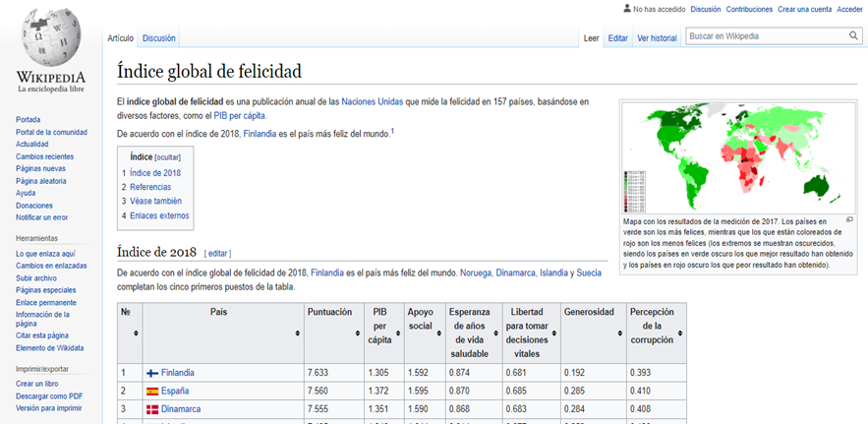The width and height of the screenshot is (868, 424).
Task: Open Página aleatoria
Action: [x=41, y=181]
